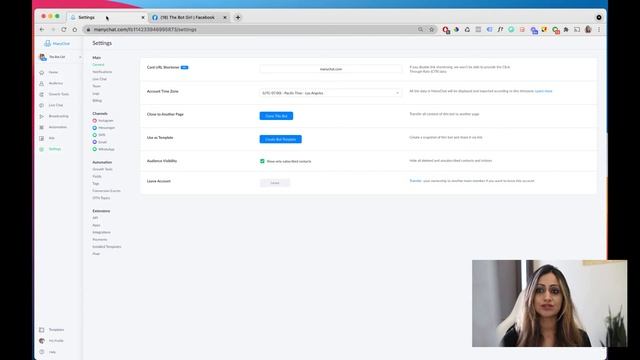
Task: Switch to the Settings browser tab
Action: pyautogui.click(x=107, y=18)
